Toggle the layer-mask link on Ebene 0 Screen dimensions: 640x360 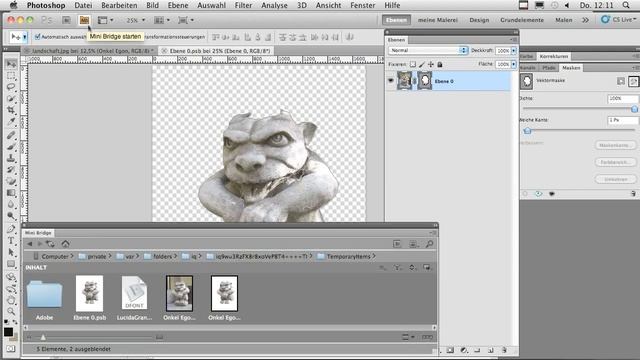coord(415,81)
